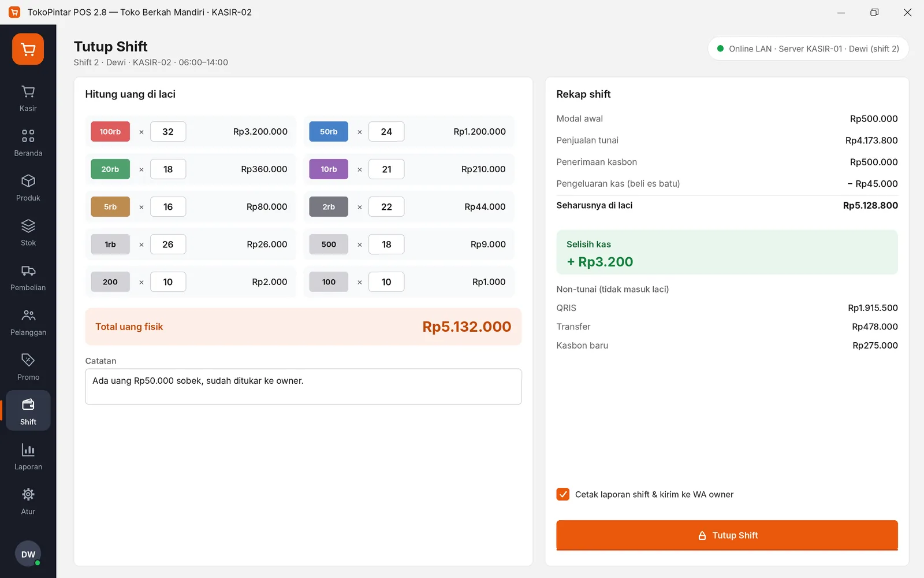Click the Kasbon baru amount Rp275.000
This screenshot has height=578, width=924.
point(875,346)
